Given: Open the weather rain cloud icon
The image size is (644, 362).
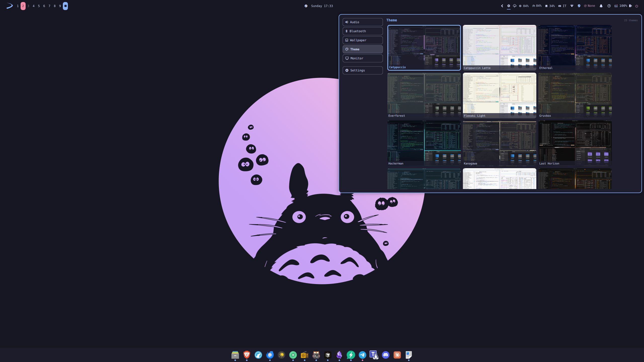Looking at the screenshot, I should click(515, 6).
